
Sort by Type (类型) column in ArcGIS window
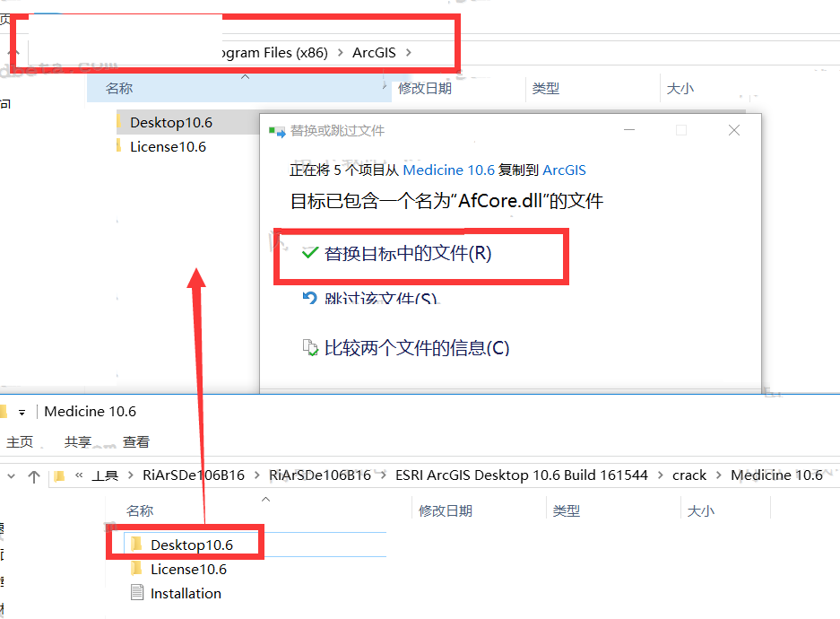click(545, 89)
